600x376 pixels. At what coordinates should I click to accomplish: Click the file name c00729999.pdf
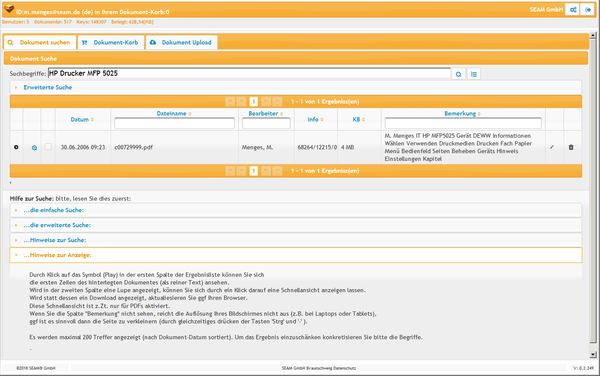[134, 147]
